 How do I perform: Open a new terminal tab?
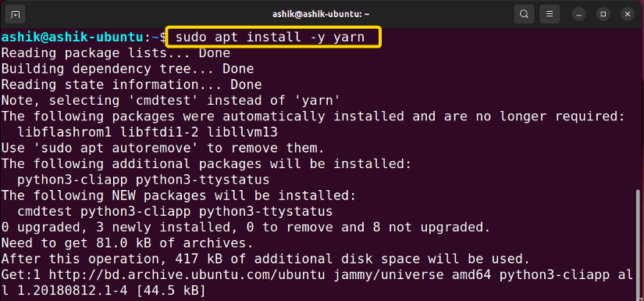click(15, 14)
